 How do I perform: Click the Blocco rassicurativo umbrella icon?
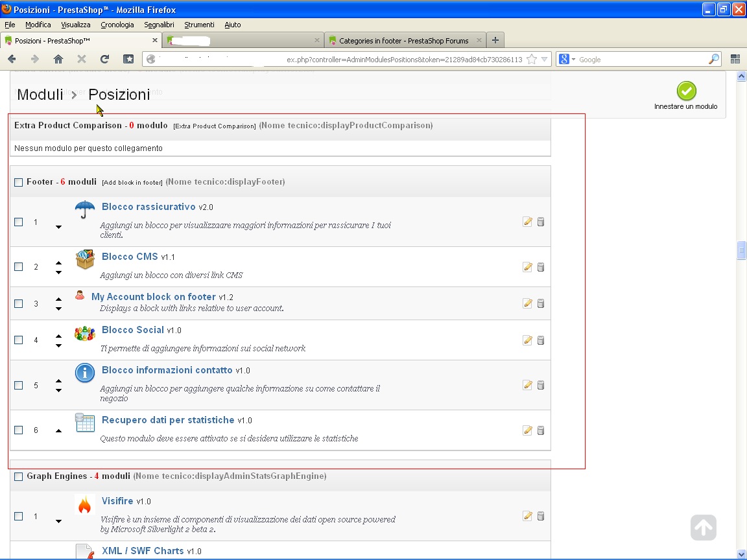click(x=85, y=209)
